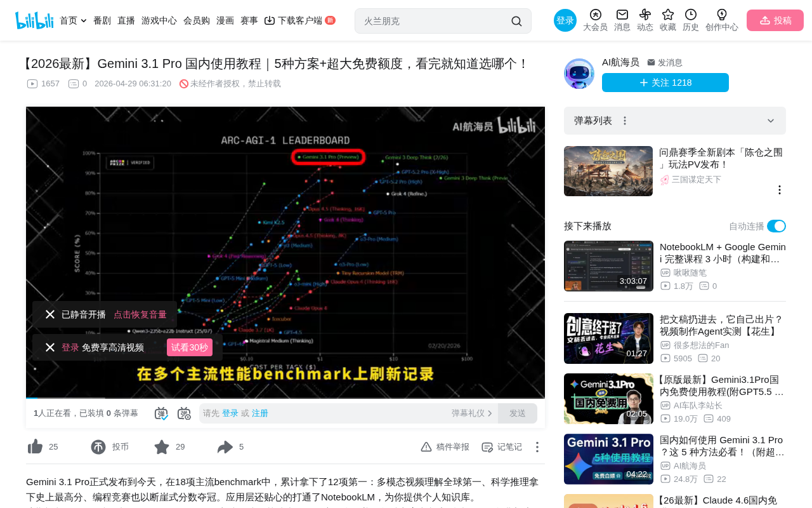Click the 三国谋定天下 advertiser name
812x508 pixels.
point(697,180)
